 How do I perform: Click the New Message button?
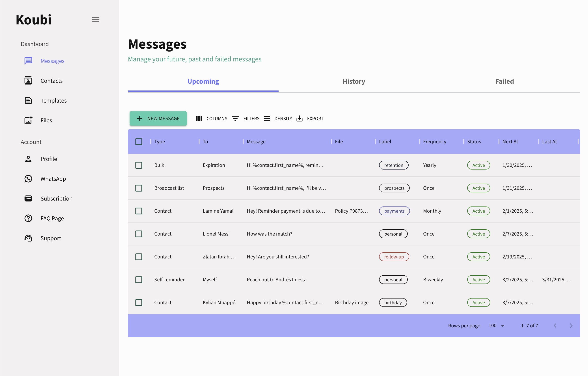[158, 119]
